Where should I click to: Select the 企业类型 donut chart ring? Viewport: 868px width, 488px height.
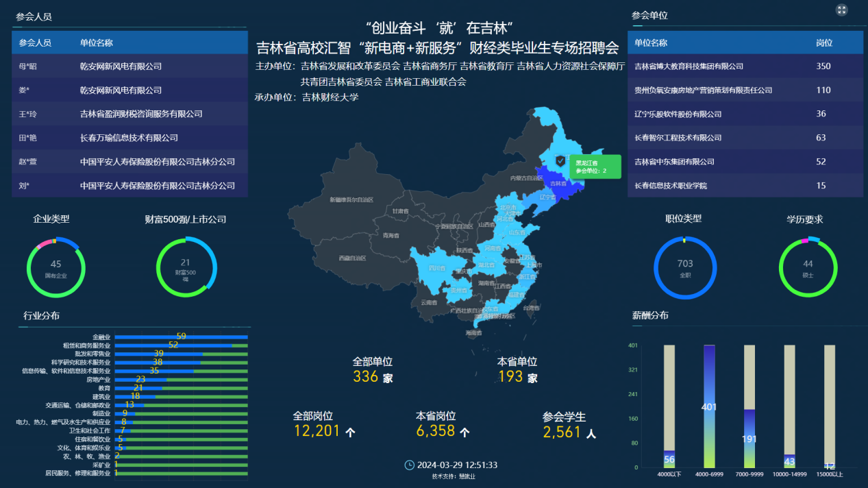coord(56,267)
